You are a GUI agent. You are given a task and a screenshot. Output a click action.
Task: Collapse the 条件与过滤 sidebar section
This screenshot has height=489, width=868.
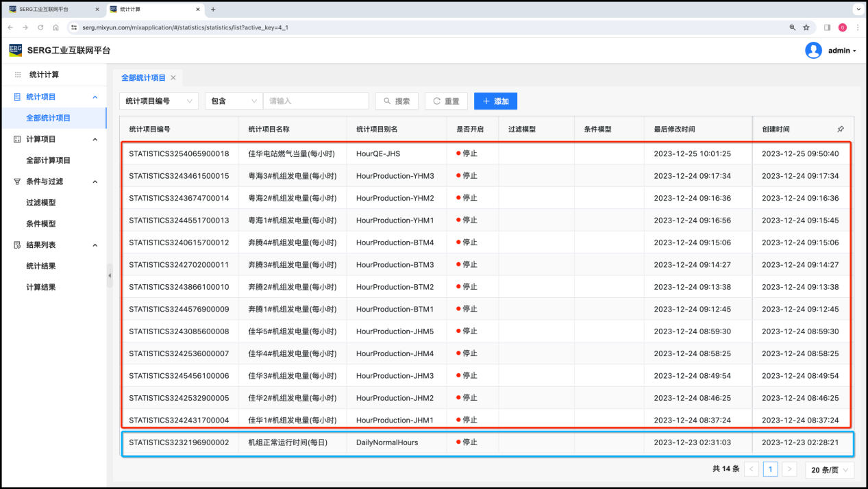pyautogui.click(x=95, y=181)
